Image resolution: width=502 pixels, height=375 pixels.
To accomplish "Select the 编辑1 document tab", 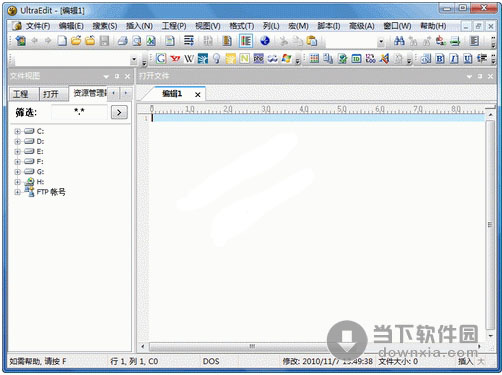I will (172, 94).
